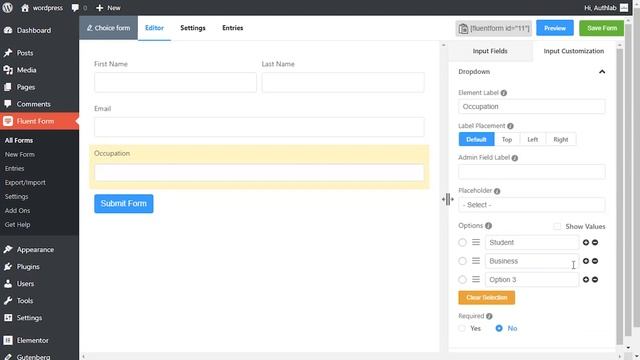Click the Preview button
This screenshot has width=640, height=360.
click(555, 28)
